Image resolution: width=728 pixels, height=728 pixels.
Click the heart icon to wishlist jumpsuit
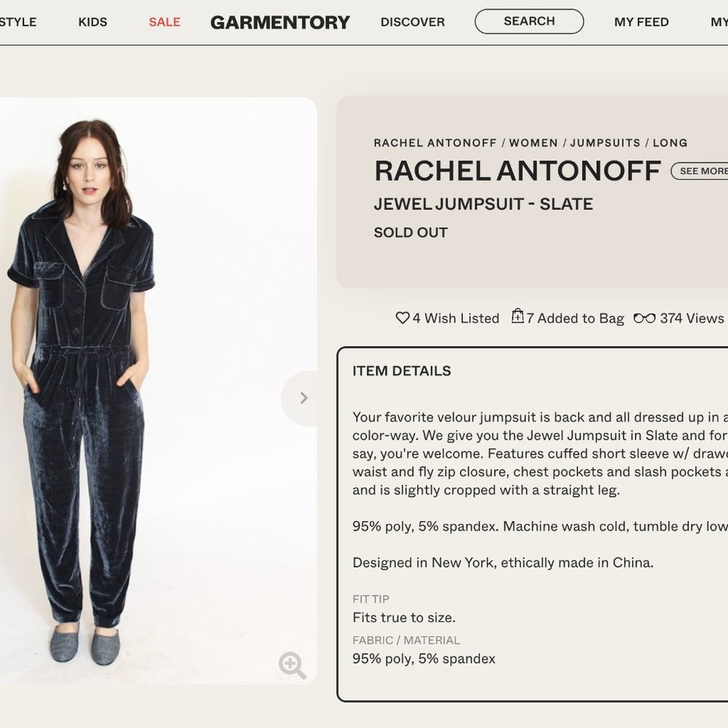[402, 318]
